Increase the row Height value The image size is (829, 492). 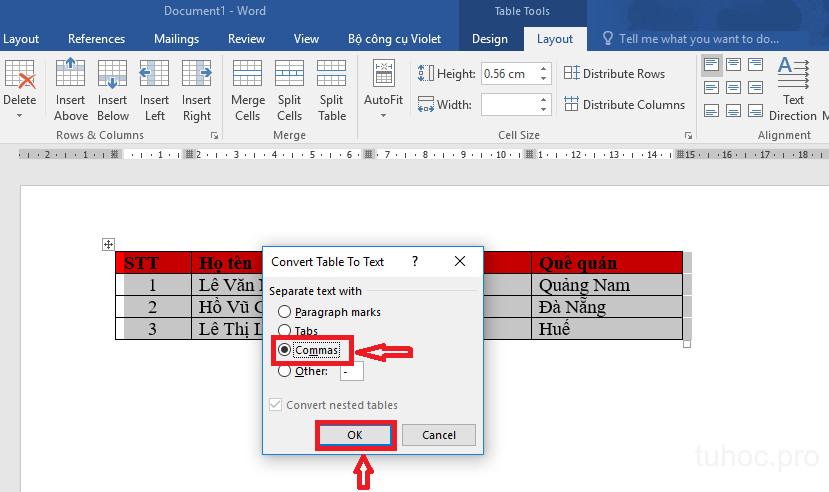click(x=544, y=68)
